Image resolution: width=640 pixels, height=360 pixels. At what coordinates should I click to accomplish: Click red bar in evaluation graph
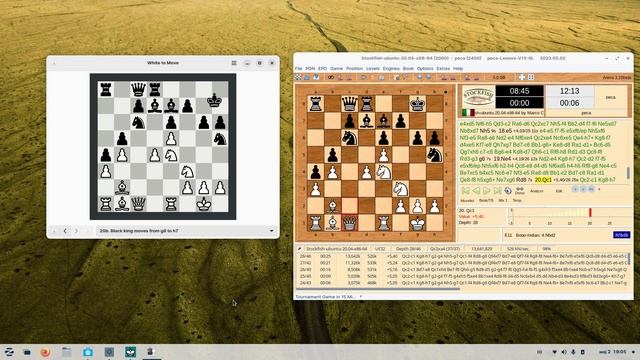pyautogui.click(x=590, y=212)
